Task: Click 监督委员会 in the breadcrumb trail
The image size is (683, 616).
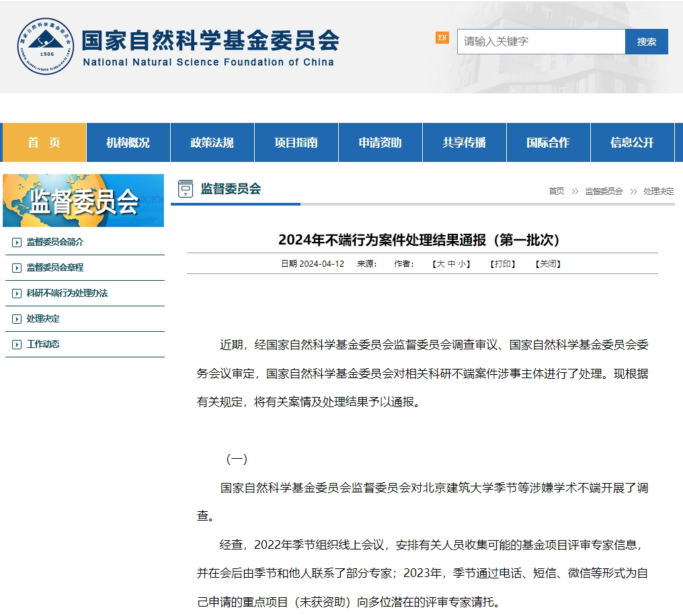Action: click(x=604, y=191)
